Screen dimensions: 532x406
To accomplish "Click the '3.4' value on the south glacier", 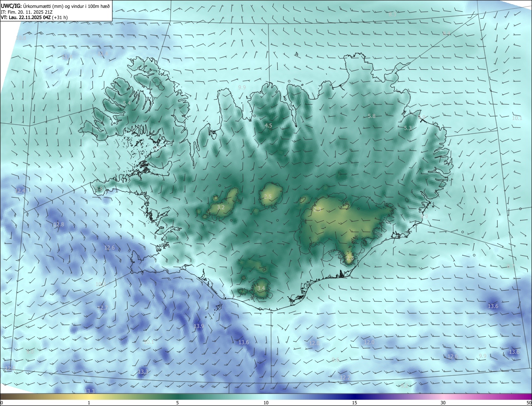I will pyautogui.click(x=261, y=288).
